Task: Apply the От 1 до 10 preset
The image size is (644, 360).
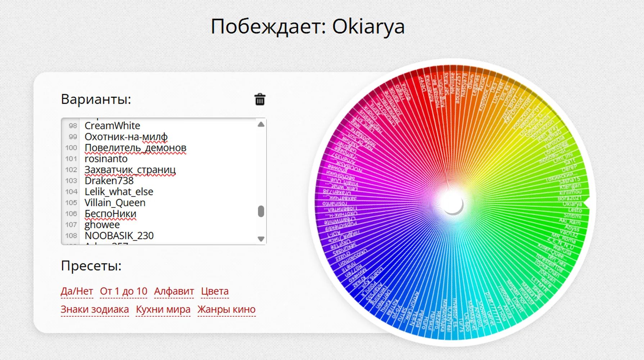Action: click(123, 291)
